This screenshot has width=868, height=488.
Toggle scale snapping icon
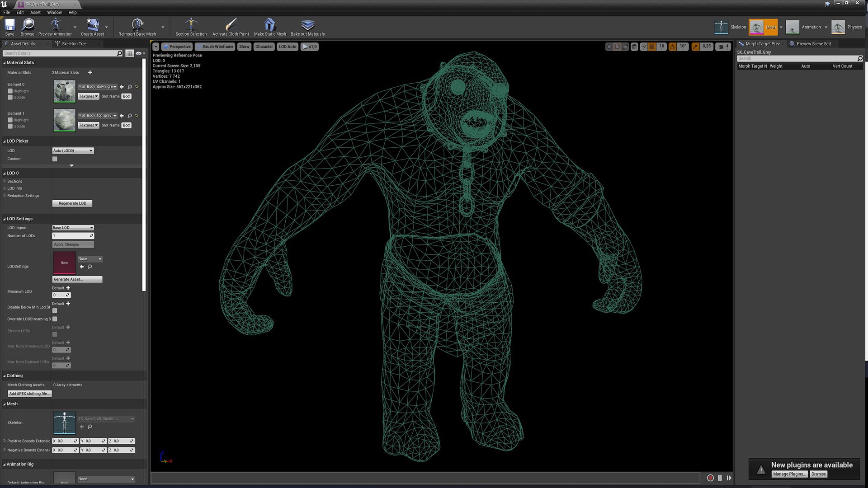coord(695,47)
